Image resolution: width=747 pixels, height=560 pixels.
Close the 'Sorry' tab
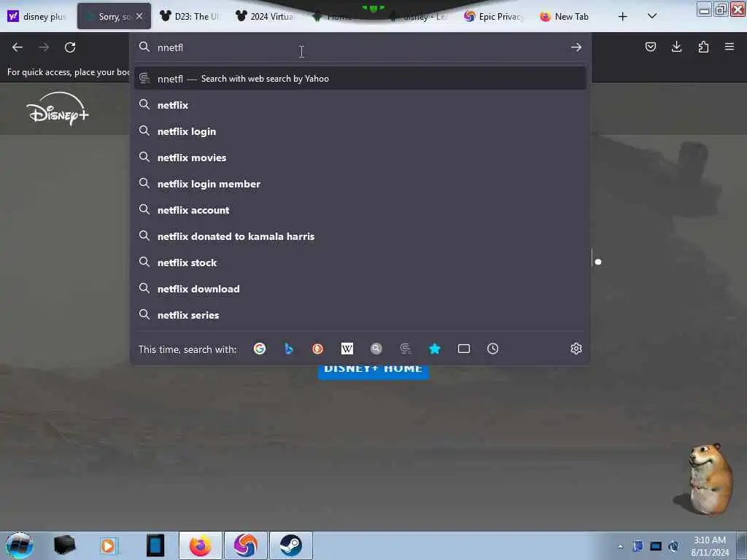click(139, 16)
